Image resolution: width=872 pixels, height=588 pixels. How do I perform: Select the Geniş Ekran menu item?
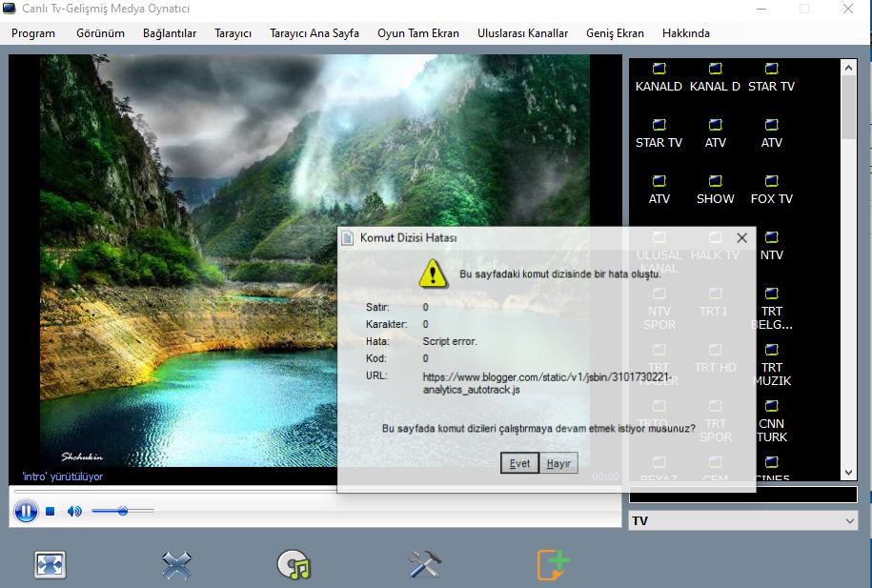(615, 33)
